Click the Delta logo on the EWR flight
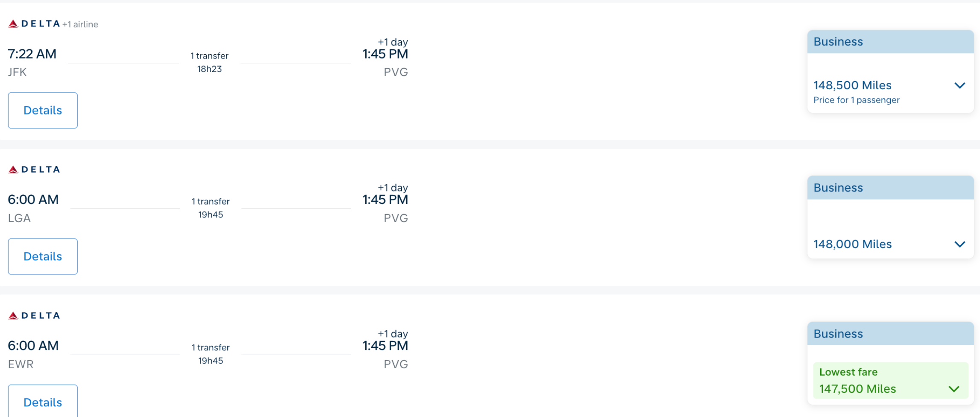This screenshot has width=980, height=417. pos(34,316)
